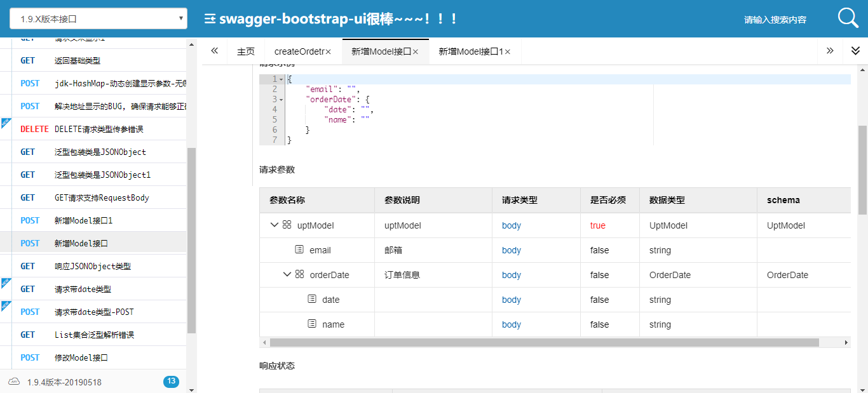Open GET 返回基础类型 API
This screenshot has height=393, width=868.
[x=93, y=60]
